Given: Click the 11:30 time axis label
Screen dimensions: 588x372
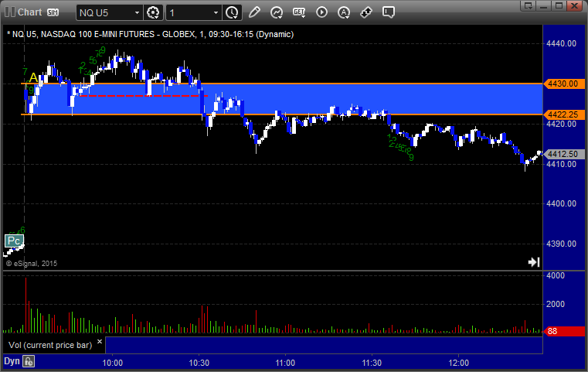Looking at the screenshot, I should coord(372,363).
